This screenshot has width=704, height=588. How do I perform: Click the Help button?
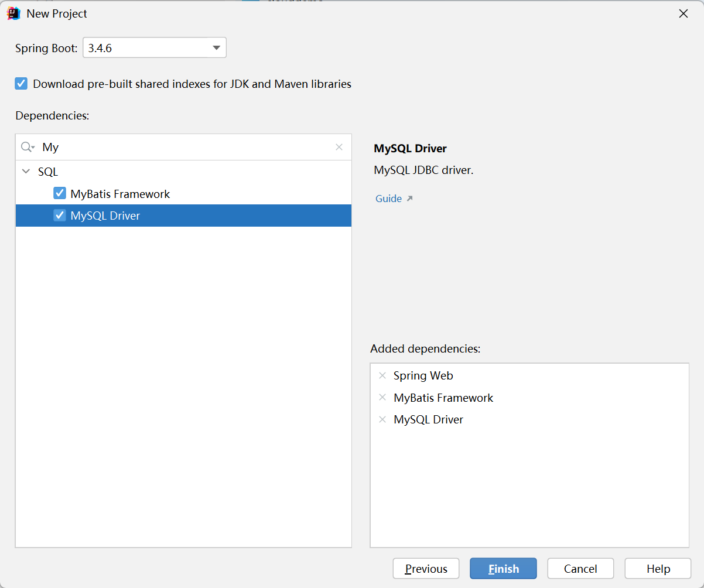(x=658, y=569)
